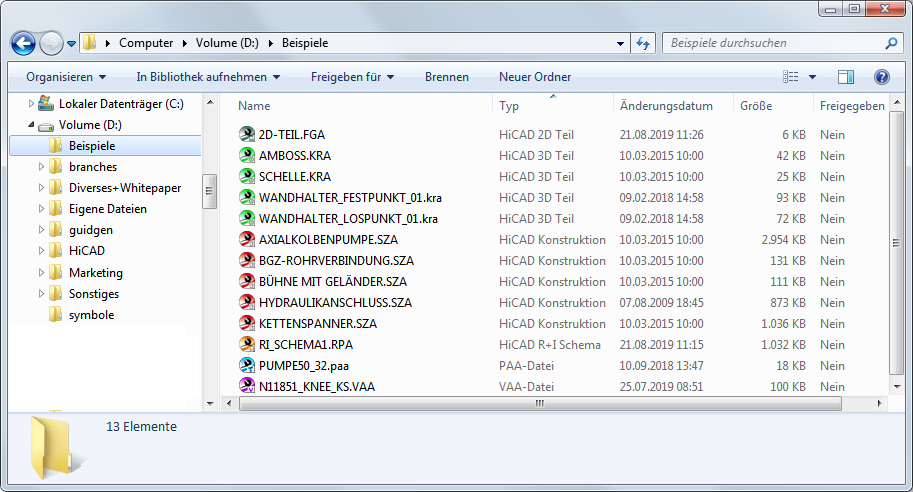Expand the Diverses+Whitepaper folder node
This screenshot has width=913, height=492.
pyautogui.click(x=41, y=187)
